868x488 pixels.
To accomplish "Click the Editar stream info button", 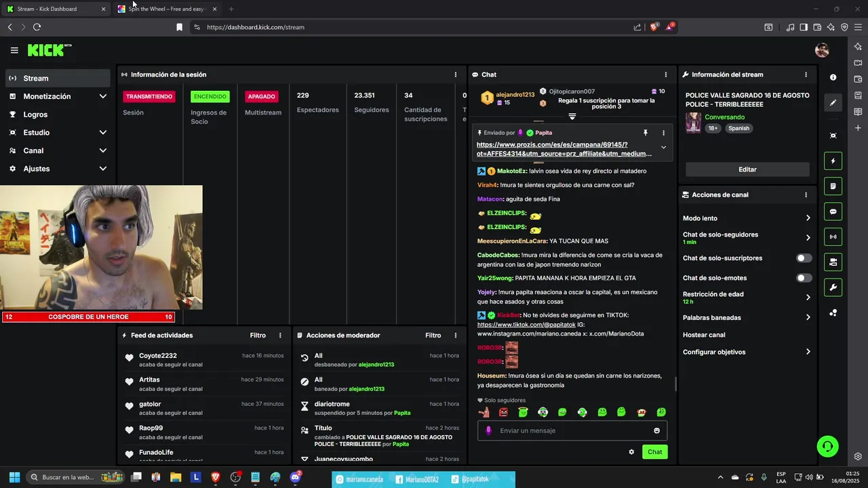I will pos(747,169).
